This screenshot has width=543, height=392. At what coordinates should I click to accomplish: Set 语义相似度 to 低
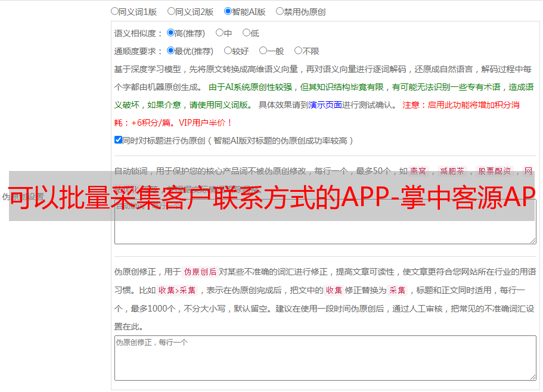246,33
